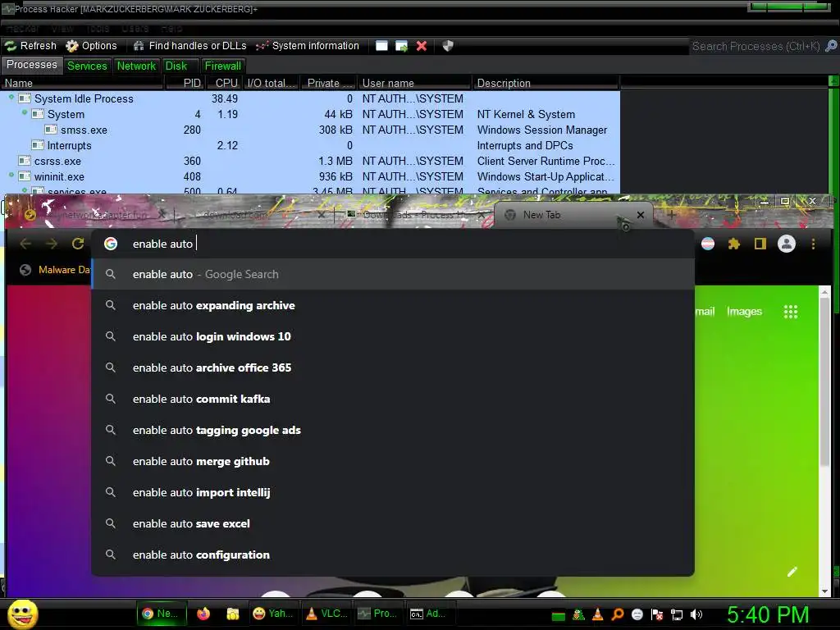This screenshot has height=630, width=840.
Task: Click the red X terminate icon
Action: coord(422,46)
